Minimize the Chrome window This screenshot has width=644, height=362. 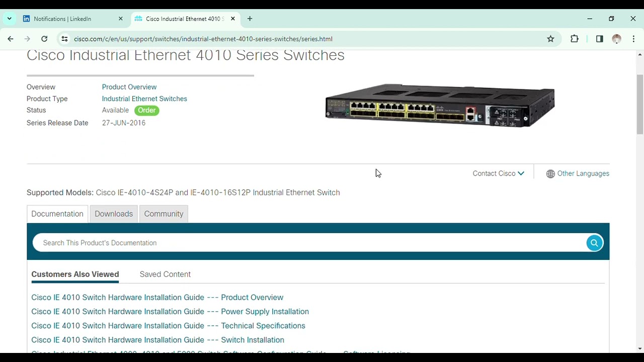590,19
